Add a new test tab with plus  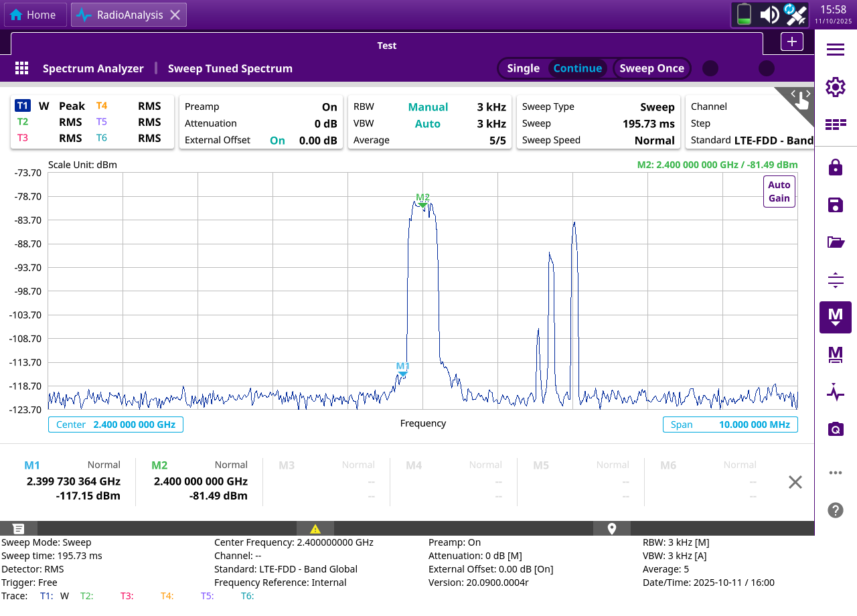click(x=791, y=42)
